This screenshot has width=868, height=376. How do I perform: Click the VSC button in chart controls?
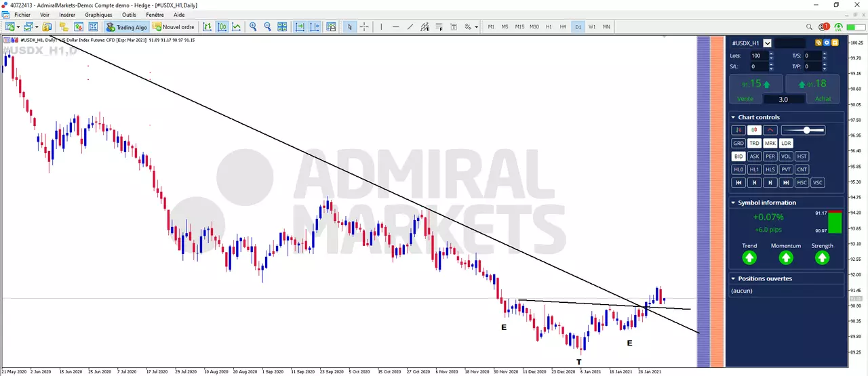[817, 182]
